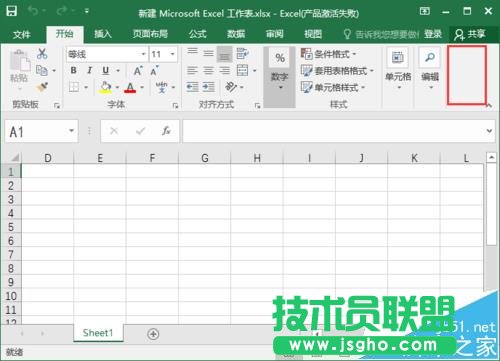
Task: Click the Merge and Center icon
Action: [242, 71]
